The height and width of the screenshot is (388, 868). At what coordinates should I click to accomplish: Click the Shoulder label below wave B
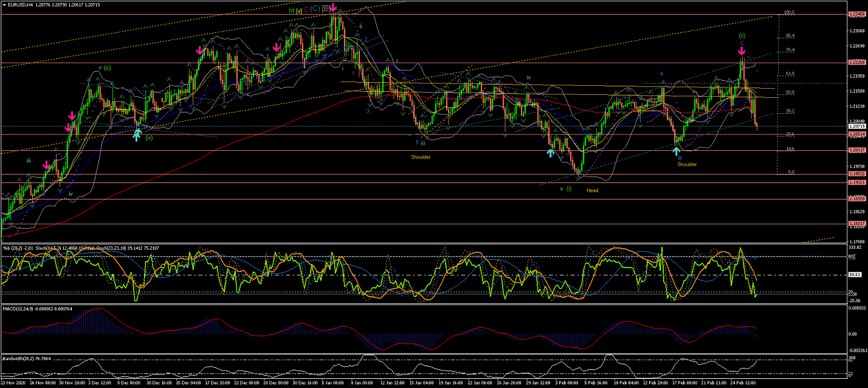pyautogui.click(x=687, y=164)
